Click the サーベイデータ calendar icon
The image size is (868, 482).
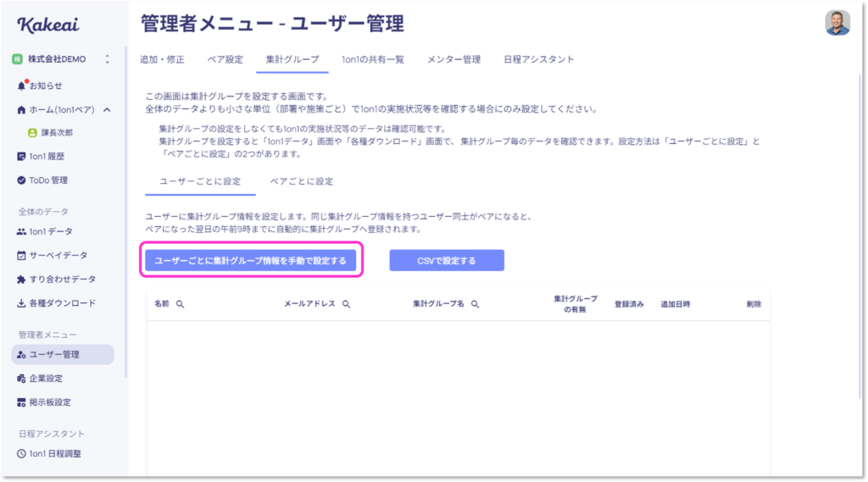tap(21, 255)
